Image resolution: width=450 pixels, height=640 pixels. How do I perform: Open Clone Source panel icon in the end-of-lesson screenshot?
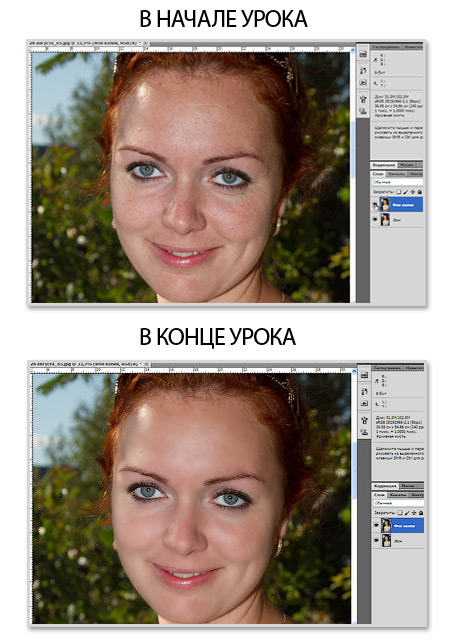pos(364,431)
